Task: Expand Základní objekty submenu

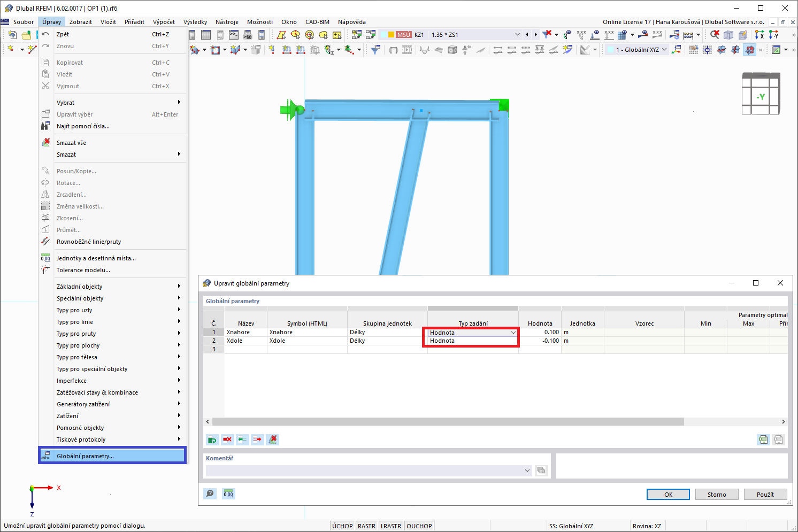Action: point(113,287)
